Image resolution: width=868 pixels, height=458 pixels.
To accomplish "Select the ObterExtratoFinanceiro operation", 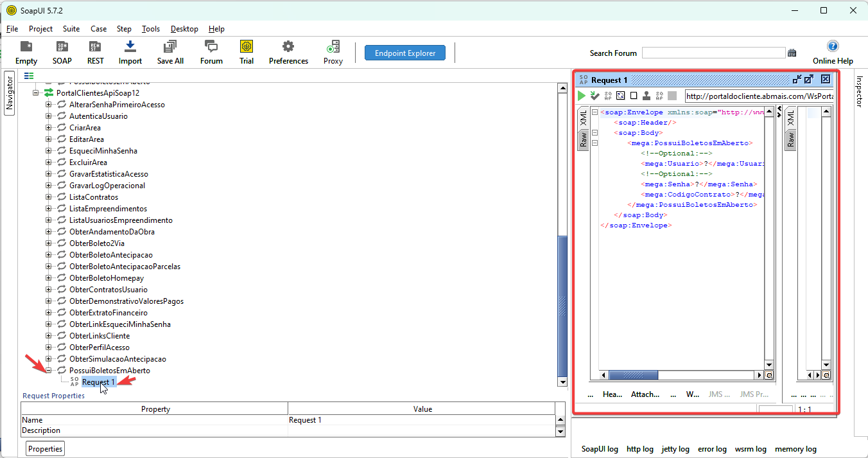I will 108,313.
